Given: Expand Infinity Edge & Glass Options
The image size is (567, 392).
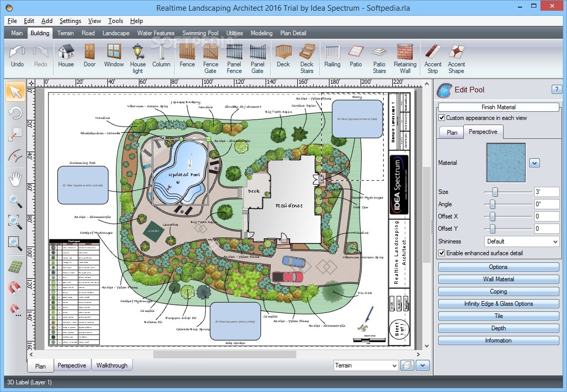Looking at the screenshot, I should point(498,304).
